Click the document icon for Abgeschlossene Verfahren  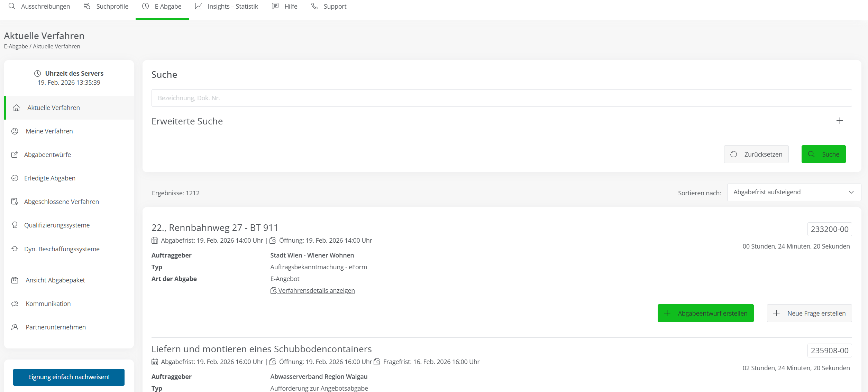[15, 202]
